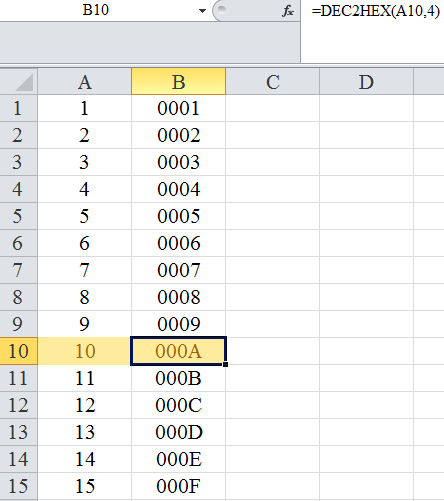
Task: Click cell B5 containing 0005
Action: pos(179,216)
